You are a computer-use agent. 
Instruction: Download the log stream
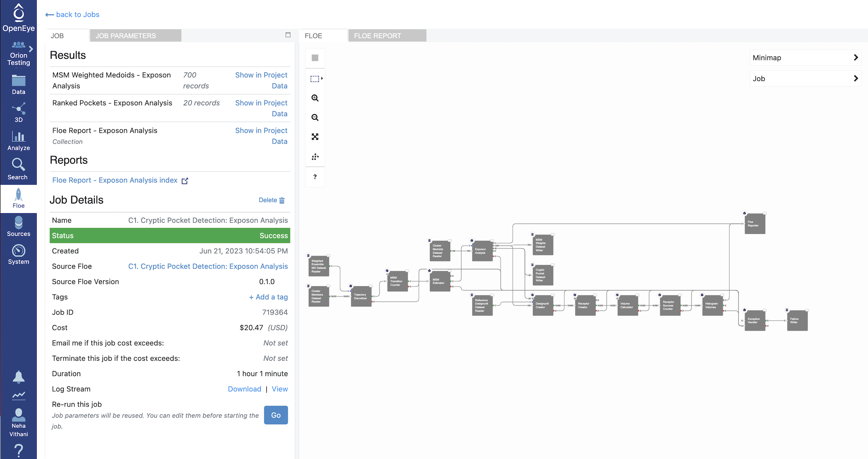pyautogui.click(x=244, y=389)
